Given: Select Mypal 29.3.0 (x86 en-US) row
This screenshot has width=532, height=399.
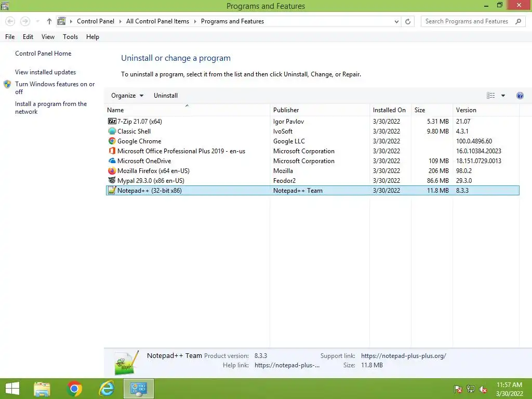Looking at the screenshot, I should (x=312, y=180).
